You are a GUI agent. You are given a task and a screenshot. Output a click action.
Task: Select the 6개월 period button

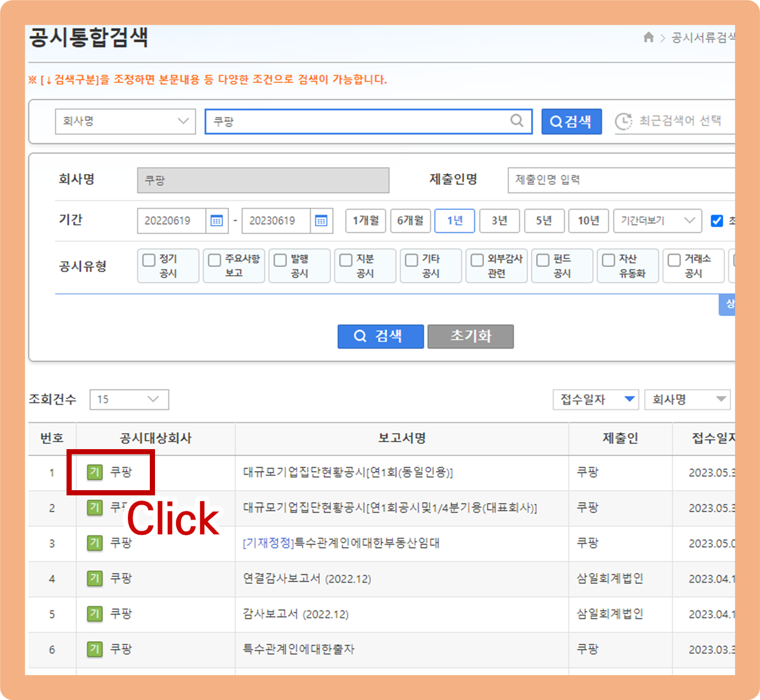point(410,221)
